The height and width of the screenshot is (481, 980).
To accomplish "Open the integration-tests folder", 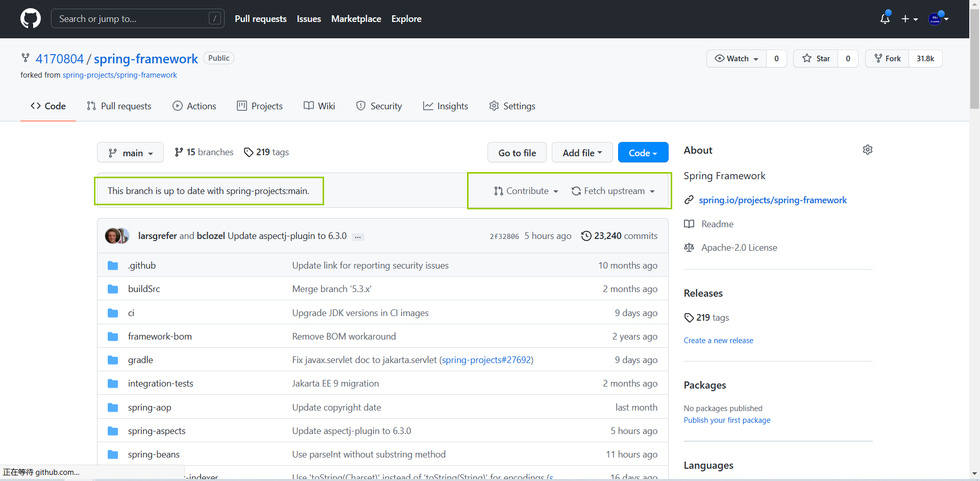I will [x=161, y=383].
